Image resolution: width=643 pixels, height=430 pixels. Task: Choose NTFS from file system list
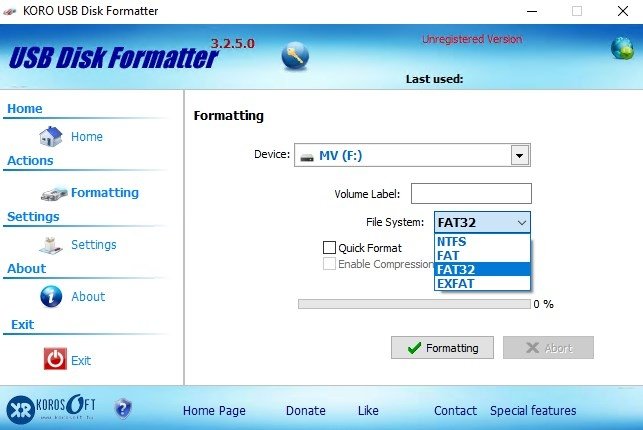[482, 241]
